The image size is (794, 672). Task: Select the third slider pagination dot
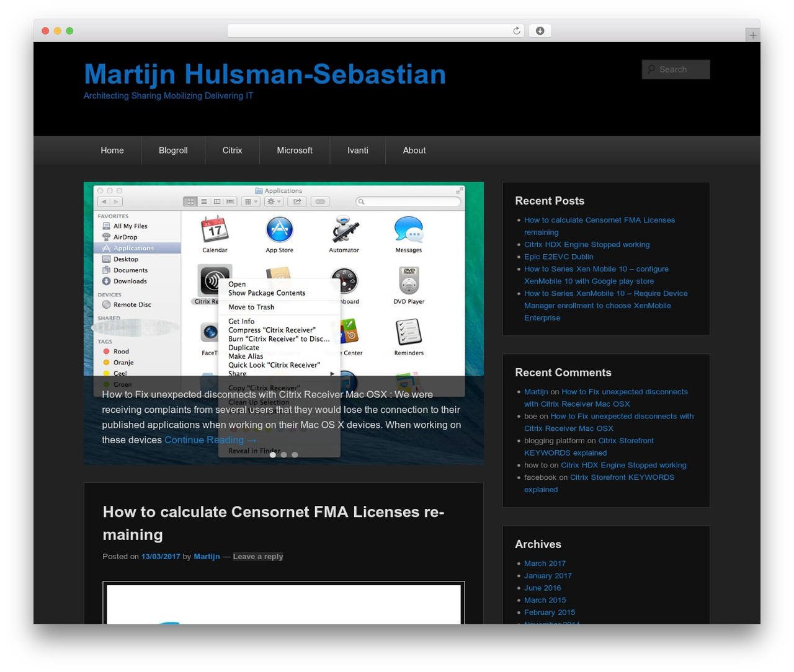click(295, 454)
